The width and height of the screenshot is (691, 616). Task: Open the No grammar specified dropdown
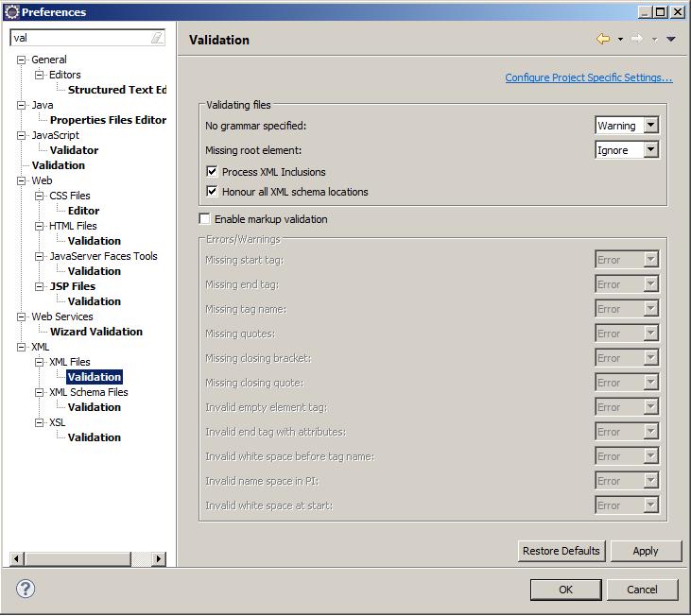(650, 126)
